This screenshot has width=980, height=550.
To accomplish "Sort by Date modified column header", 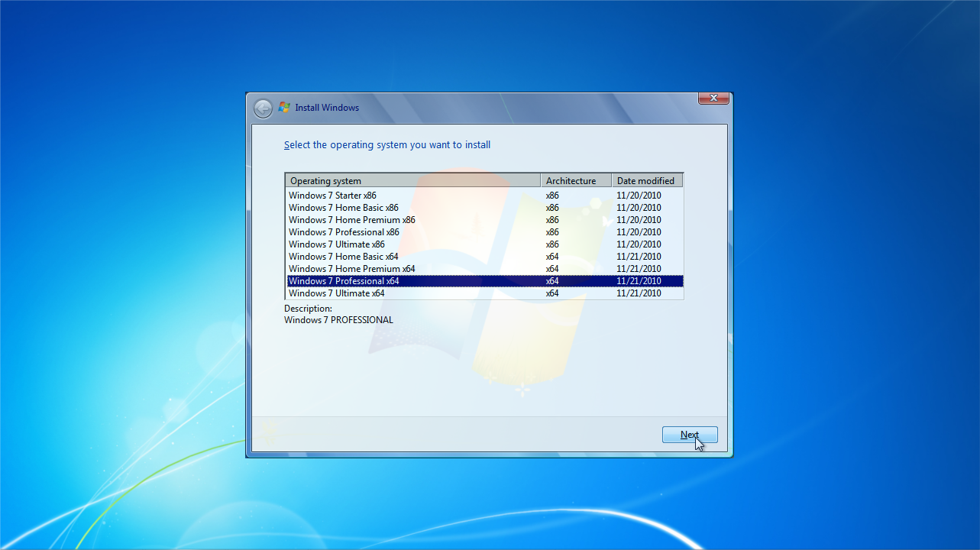I will [x=647, y=181].
